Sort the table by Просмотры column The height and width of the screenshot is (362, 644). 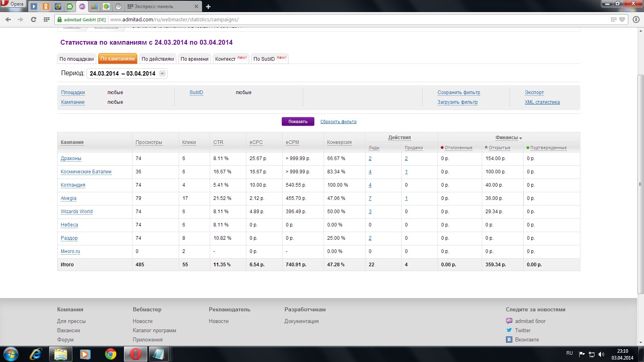click(149, 142)
